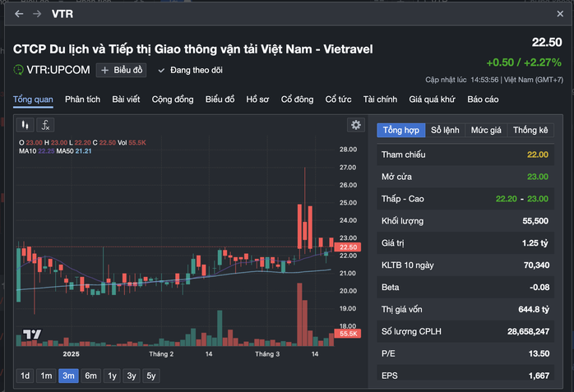Click the VTR:UPCOM ticker text
The height and width of the screenshot is (392, 574).
point(58,70)
